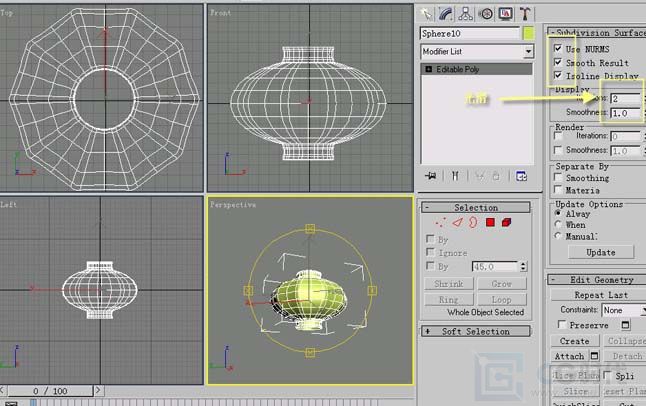Viewport: 646px width, 406px height.
Task: Open the Modifier List dropdown
Action: [x=477, y=52]
